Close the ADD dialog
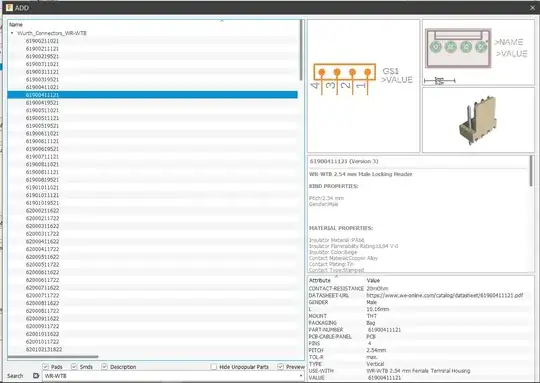This screenshot has height=383, width=540. pos(532,8)
